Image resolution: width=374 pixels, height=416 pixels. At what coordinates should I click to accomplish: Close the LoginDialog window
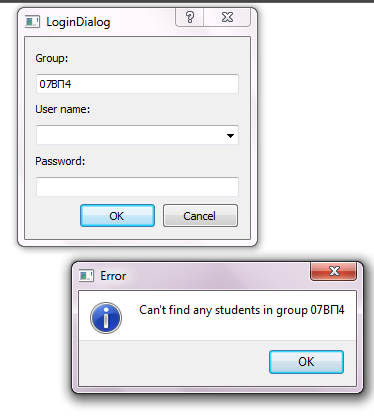[227, 17]
